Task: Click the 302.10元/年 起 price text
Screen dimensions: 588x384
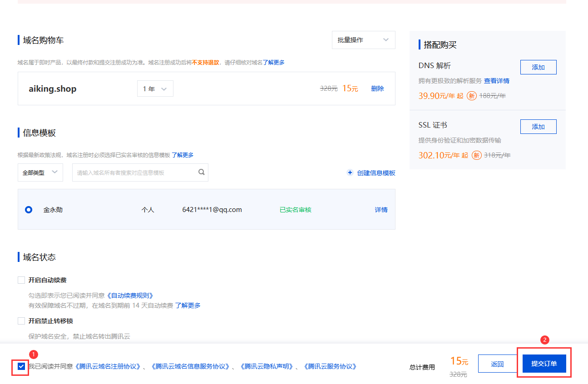Action: tap(443, 155)
